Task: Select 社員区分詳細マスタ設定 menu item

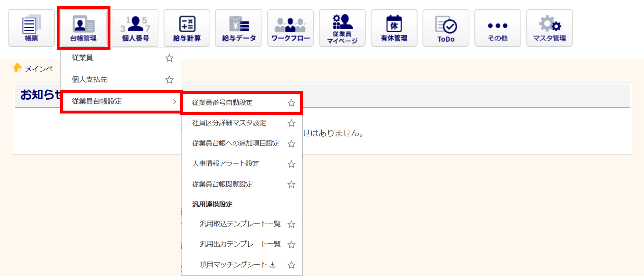Action: pos(229,123)
